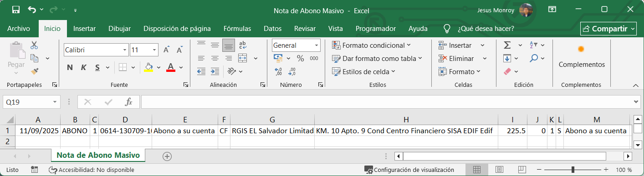Apply red font color A
Screen dimensions: 644x176
pyautogui.click(x=171, y=67)
